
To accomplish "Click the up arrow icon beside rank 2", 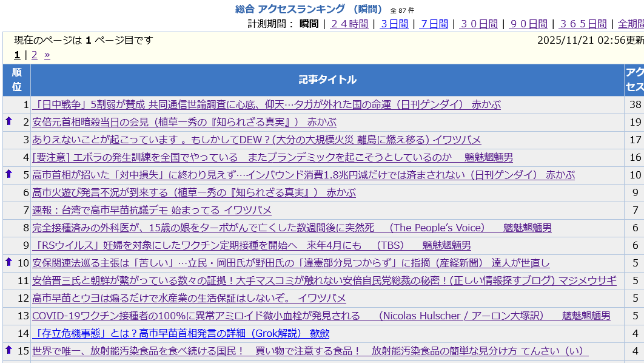I will coord(8,121).
